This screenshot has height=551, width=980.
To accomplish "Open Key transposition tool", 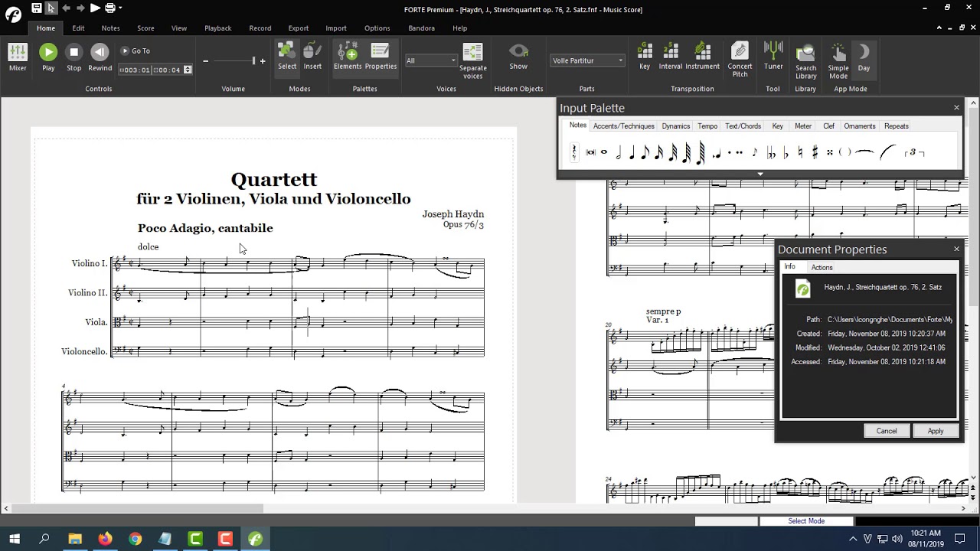I will tap(645, 57).
